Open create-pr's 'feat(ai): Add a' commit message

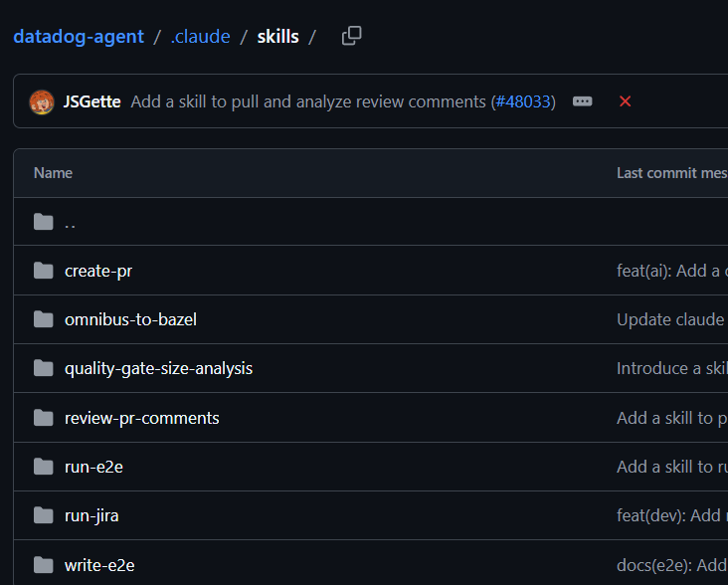(x=672, y=271)
